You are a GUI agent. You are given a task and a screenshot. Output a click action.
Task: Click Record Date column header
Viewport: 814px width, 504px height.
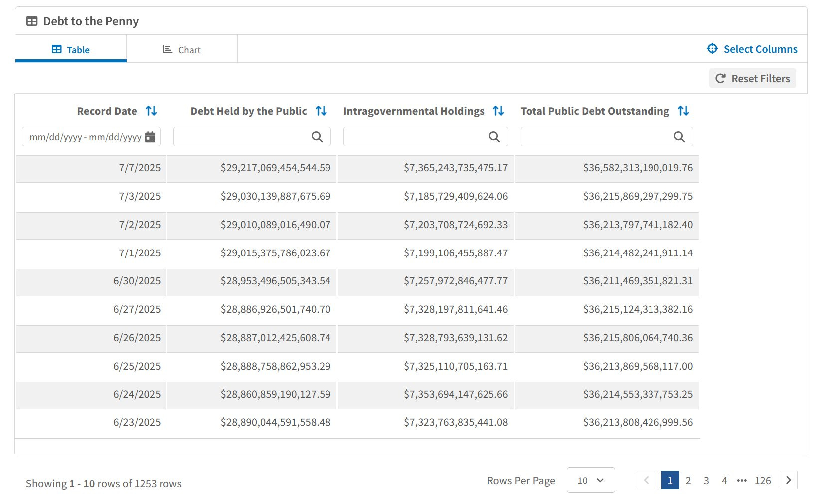click(x=107, y=111)
